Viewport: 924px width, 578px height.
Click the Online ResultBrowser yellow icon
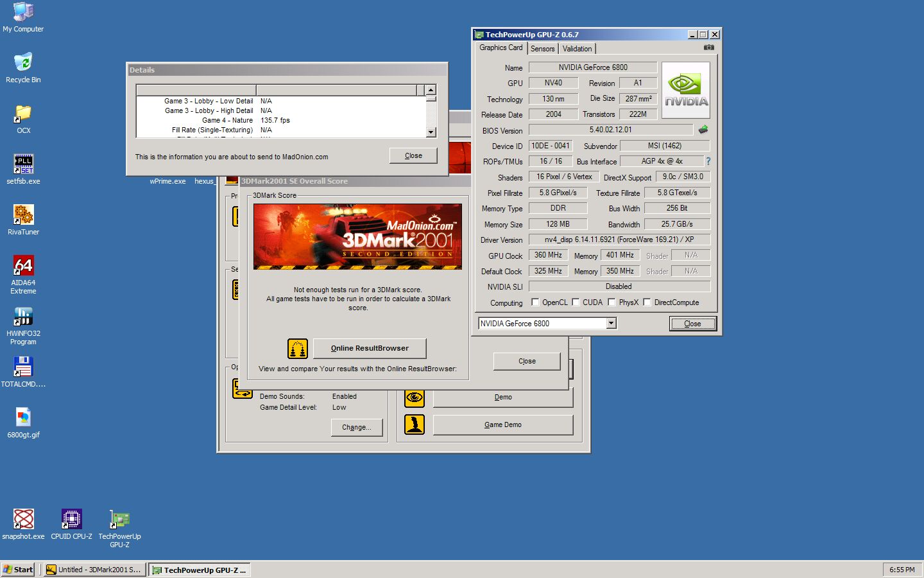(x=297, y=349)
